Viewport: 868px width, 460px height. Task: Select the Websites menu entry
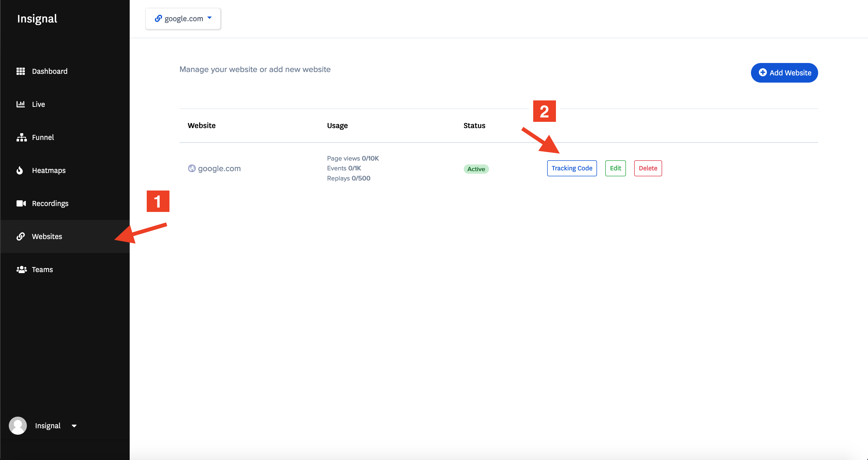pos(65,236)
